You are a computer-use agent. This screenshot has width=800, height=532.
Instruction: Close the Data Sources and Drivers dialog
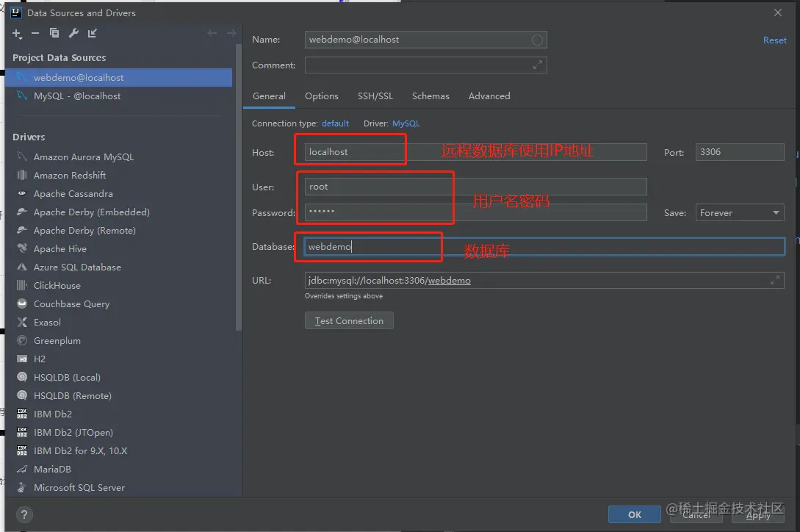[777, 12]
